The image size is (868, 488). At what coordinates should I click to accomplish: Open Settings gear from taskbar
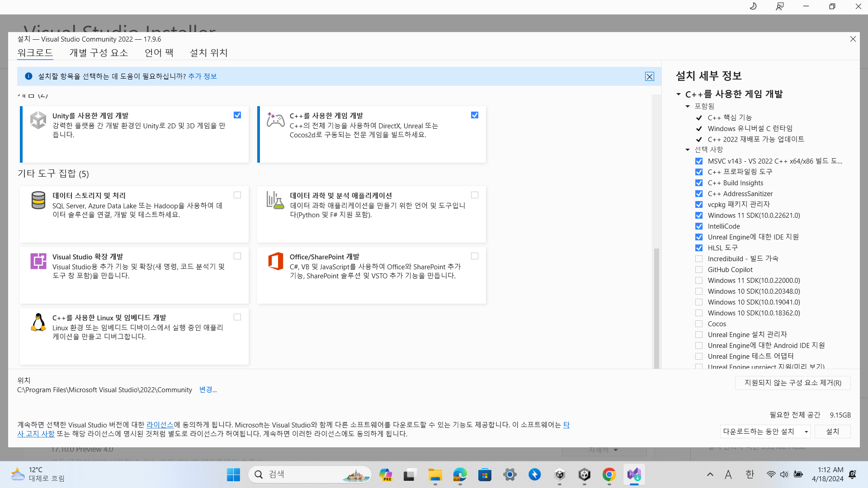509,474
